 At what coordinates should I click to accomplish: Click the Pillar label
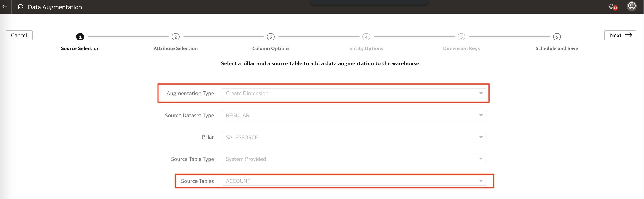[208, 137]
